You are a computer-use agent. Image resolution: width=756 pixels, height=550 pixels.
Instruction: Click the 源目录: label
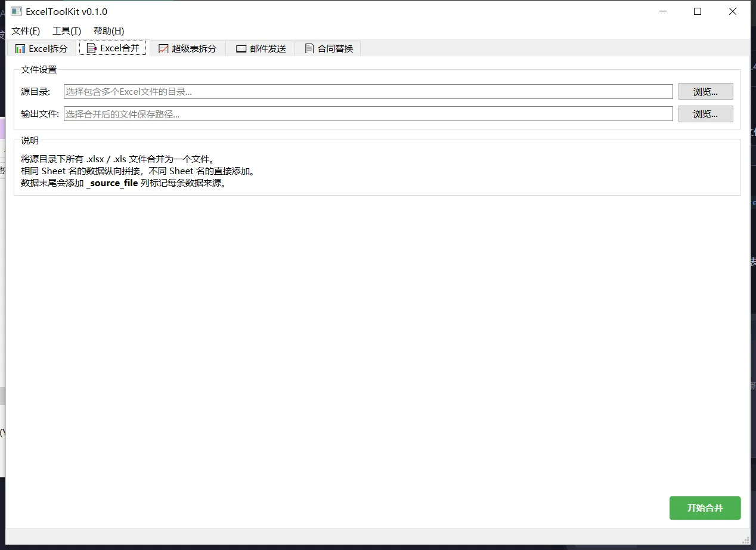coord(36,92)
